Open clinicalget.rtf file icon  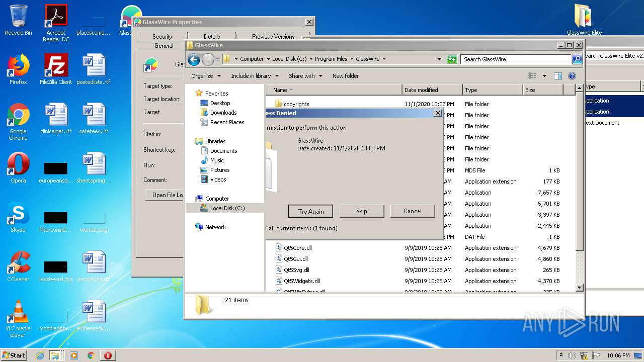56,119
